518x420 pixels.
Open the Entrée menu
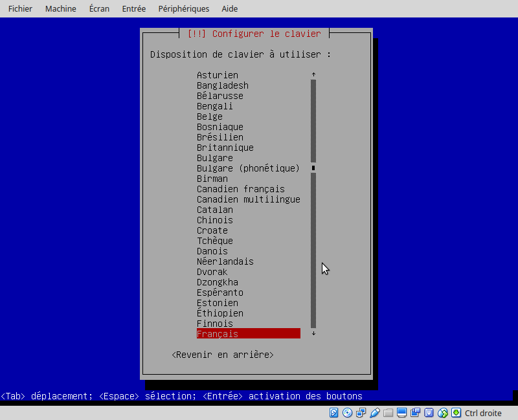coord(134,8)
